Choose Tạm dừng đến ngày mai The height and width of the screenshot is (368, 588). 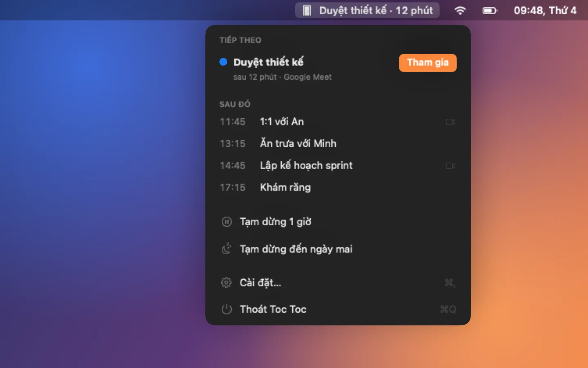pos(338,249)
